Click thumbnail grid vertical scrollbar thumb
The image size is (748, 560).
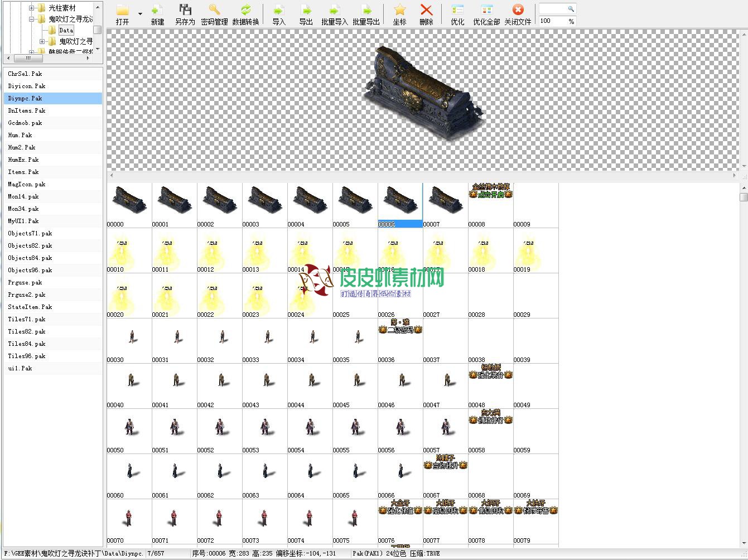pyautogui.click(x=744, y=197)
